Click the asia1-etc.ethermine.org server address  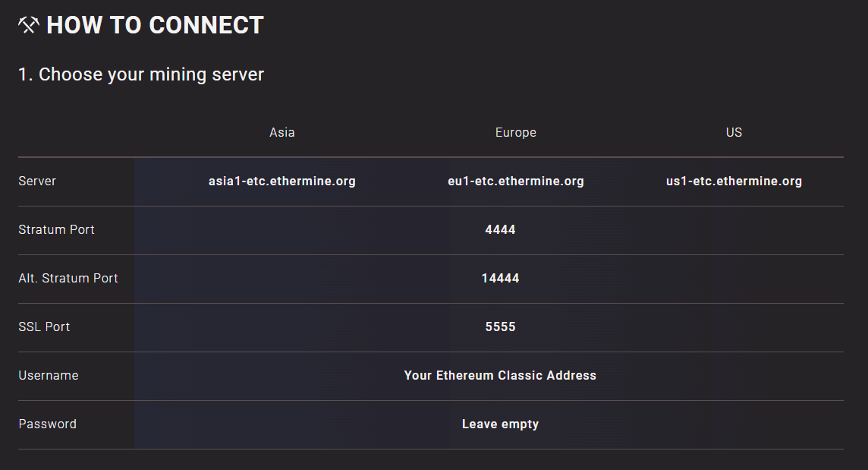point(281,181)
